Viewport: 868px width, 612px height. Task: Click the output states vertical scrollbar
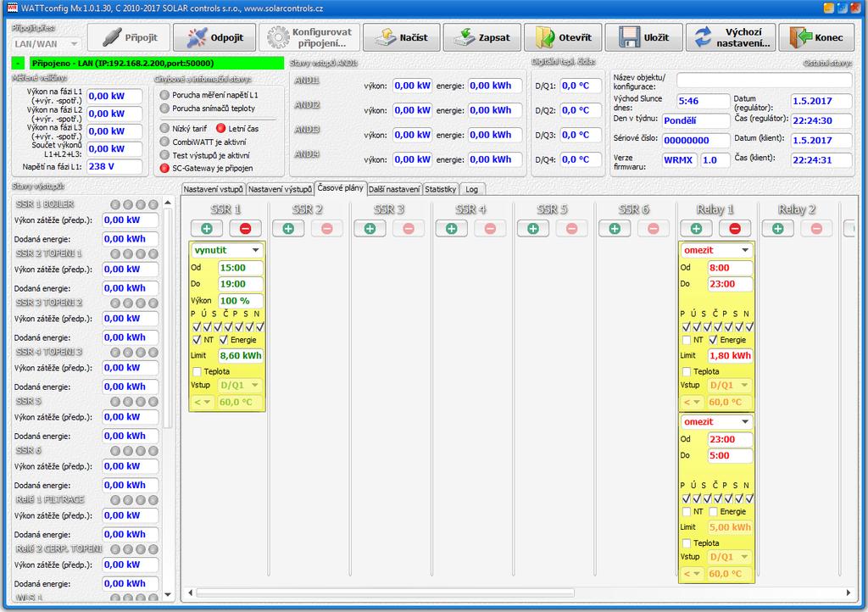tap(168, 317)
